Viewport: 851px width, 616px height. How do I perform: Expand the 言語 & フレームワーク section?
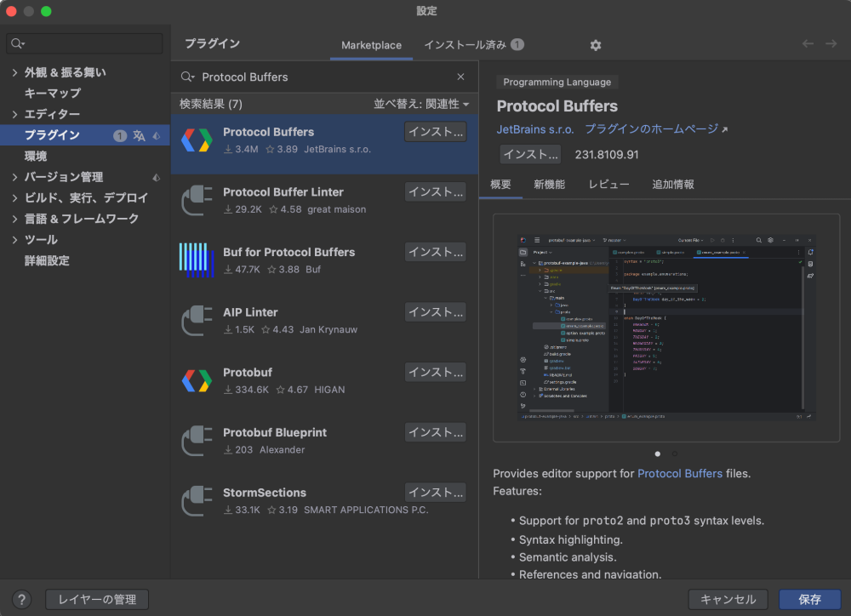pos(14,219)
